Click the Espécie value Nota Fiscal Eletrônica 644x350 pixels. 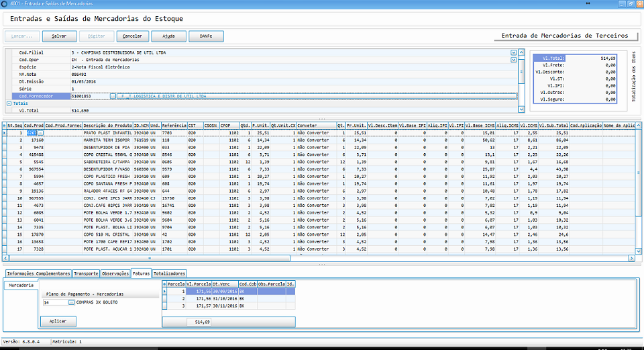click(102, 67)
